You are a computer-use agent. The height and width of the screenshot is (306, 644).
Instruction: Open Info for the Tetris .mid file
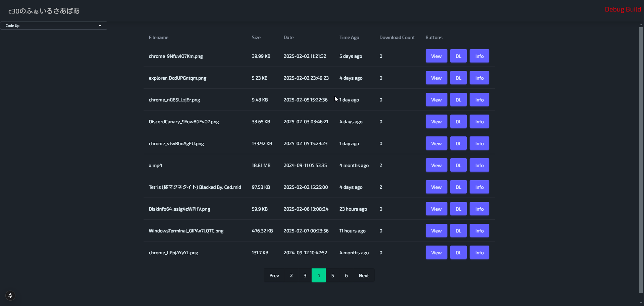tap(479, 187)
